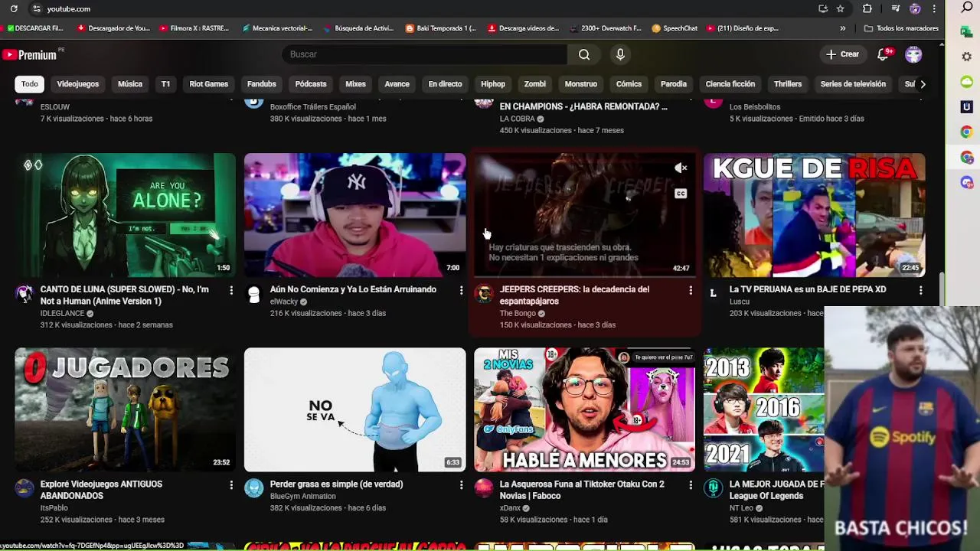This screenshot has height=551, width=980.
Task: Open the Descargador de You... bookmark
Action: (x=113, y=28)
